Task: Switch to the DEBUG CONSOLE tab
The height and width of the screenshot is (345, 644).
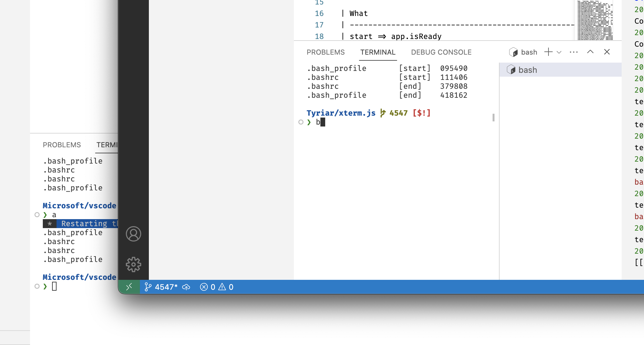Action: coord(441,52)
